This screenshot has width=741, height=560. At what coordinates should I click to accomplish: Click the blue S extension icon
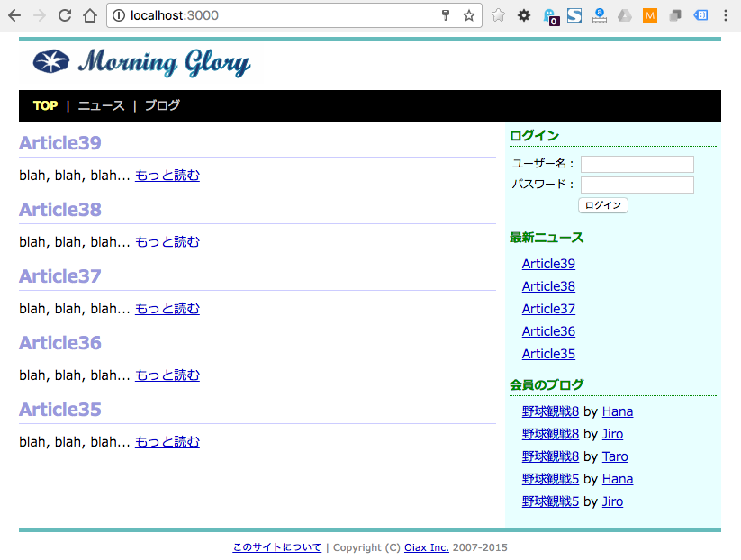coord(574,15)
